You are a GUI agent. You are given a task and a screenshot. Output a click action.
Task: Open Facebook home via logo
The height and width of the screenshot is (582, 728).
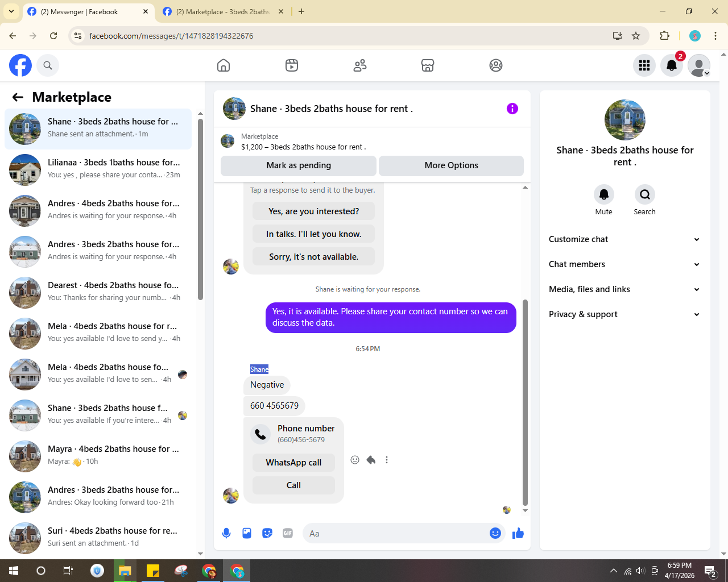pyautogui.click(x=20, y=65)
